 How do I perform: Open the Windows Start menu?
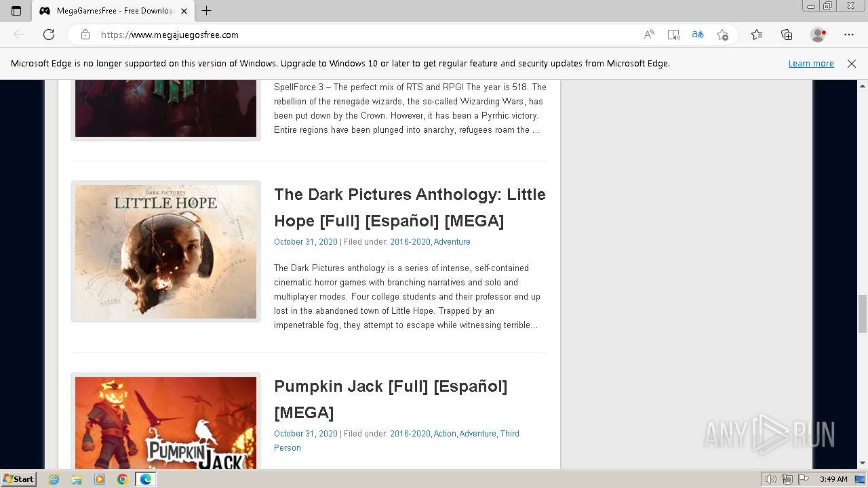pos(18,479)
